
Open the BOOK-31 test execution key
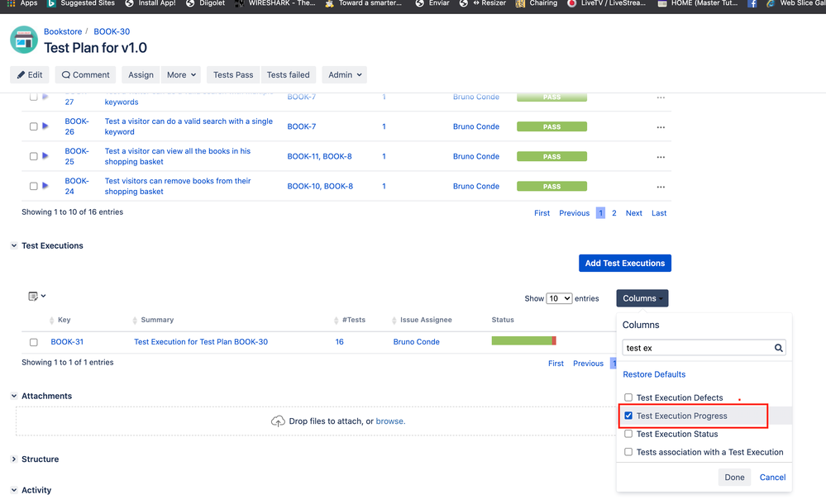click(x=67, y=342)
